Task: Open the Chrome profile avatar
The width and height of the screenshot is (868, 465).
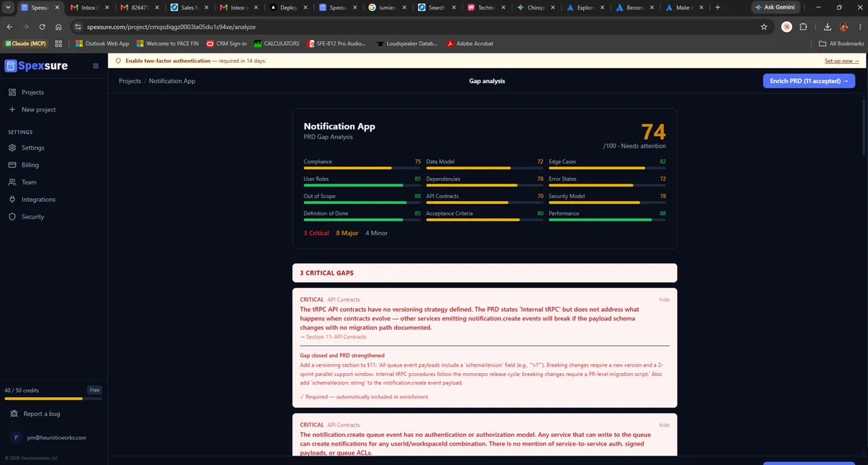Action: point(843,27)
